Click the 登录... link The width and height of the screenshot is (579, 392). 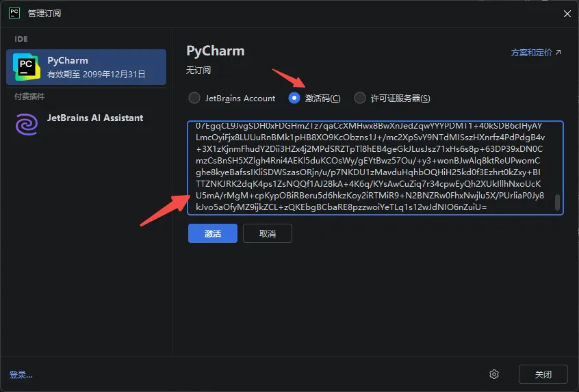[21, 375]
